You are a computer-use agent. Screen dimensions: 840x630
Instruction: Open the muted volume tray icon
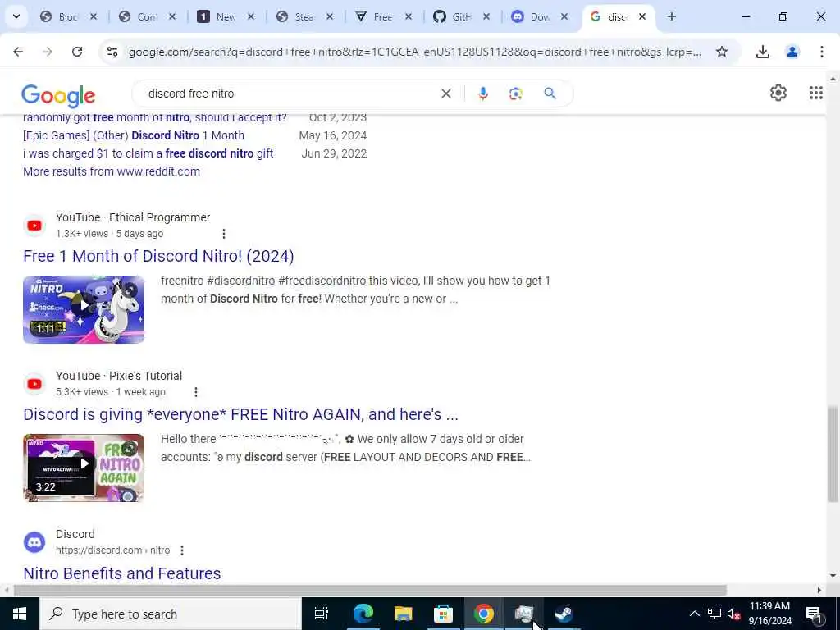pos(733,614)
